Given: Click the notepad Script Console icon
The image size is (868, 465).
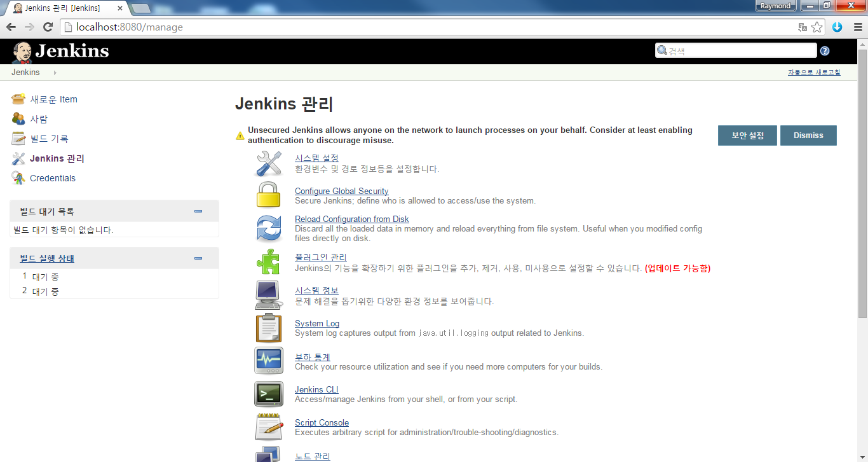Looking at the screenshot, I should pyautogui.click(x=268, y=427).
